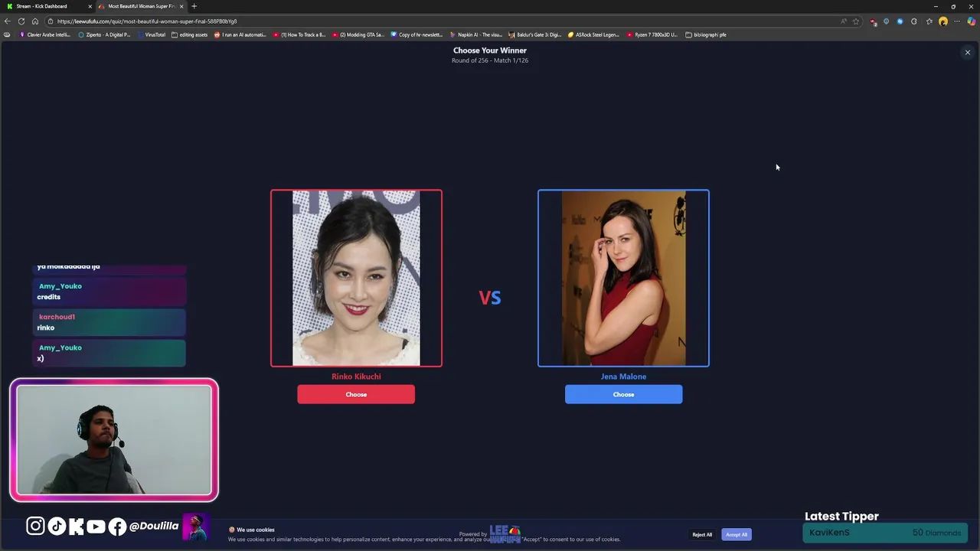The width and height of the screenshot is (980, 551).
Task: Click the Rinko Kikuchi name label
Action: coord(356,377)
